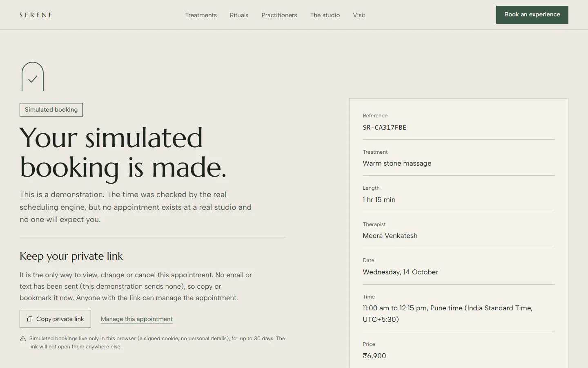Click the Keep your private link heading
Screen dimensions: 588x368
tap(71, 256)
